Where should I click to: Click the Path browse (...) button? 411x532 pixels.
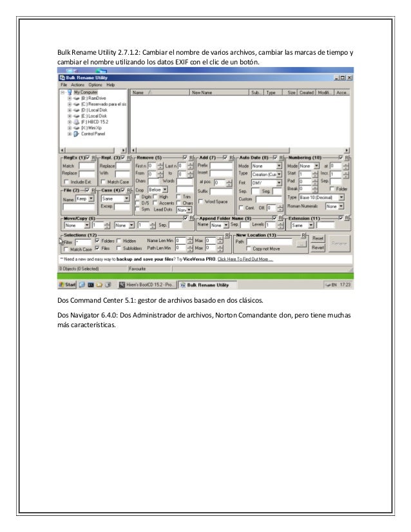click(x=301, y=244)
